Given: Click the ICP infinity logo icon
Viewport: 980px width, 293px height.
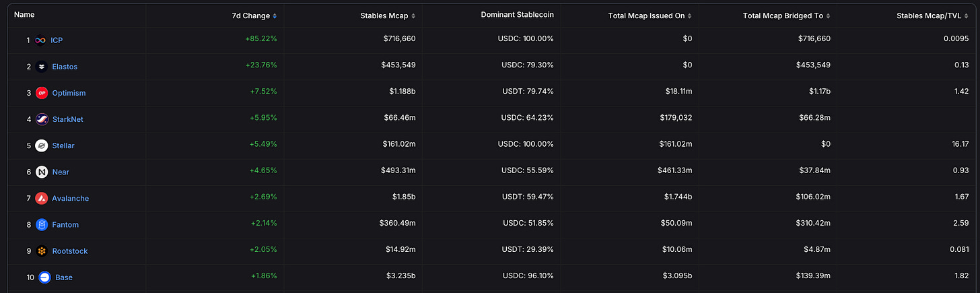Looking at the screenshot, I should pyautogui.click(x=40, y=40).
